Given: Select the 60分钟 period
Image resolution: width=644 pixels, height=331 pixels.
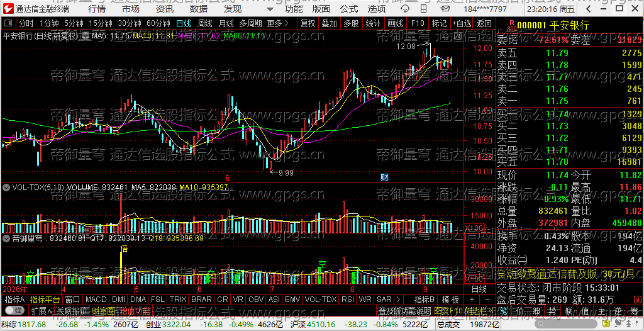Looking at the screenshot, I should (158, 23).
